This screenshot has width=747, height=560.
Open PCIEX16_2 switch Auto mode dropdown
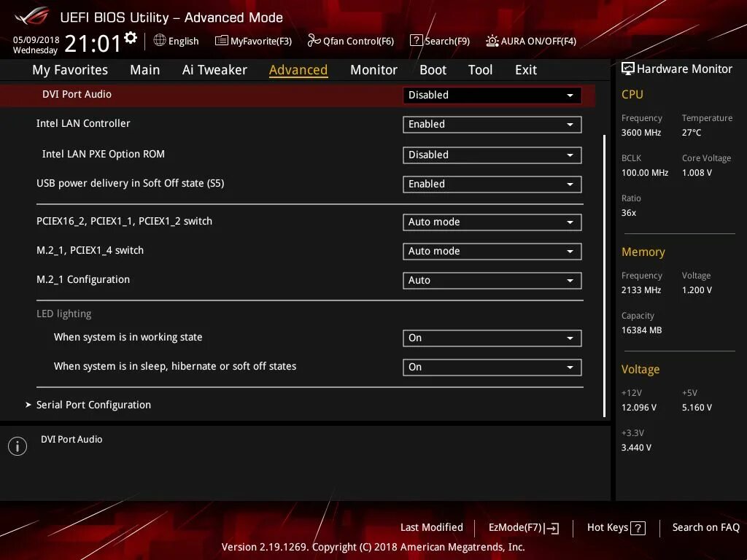tap(492, 222)
